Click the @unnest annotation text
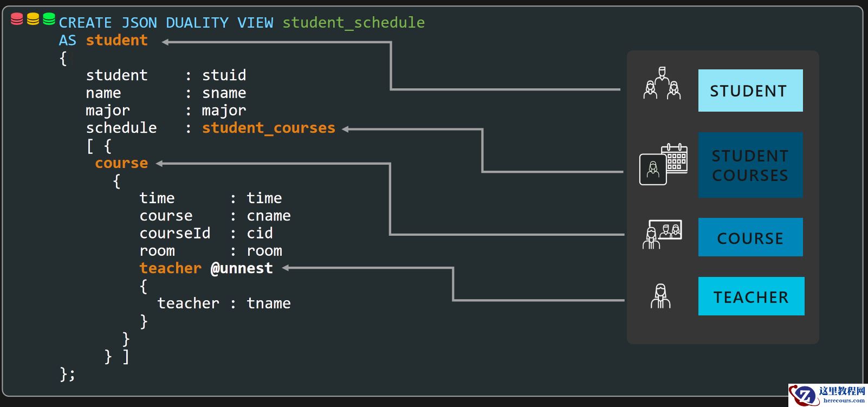Viewport: 868px width, 407px height. pos(242,268)
